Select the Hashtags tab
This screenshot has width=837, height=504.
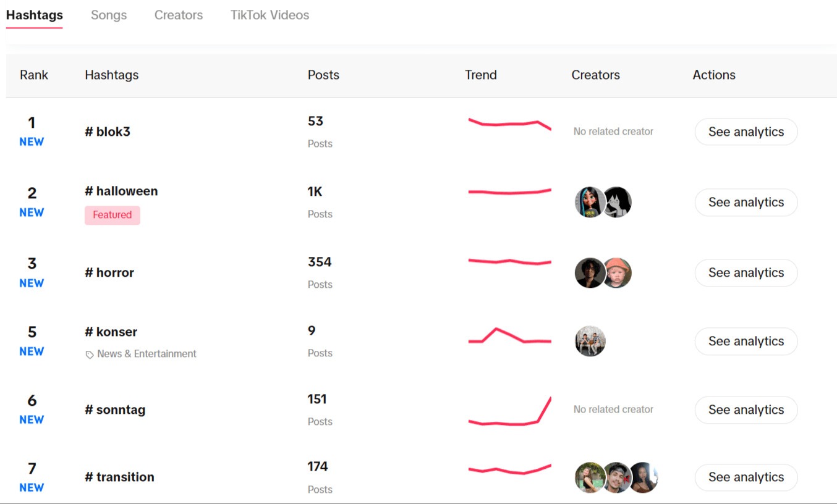[35, 15]
